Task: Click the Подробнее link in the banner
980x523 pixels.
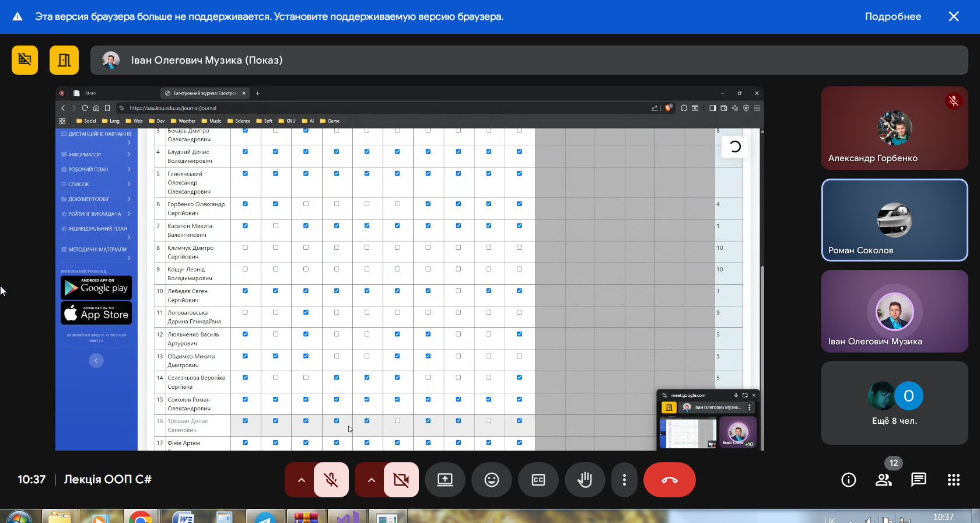Action: tap(893, 16)
